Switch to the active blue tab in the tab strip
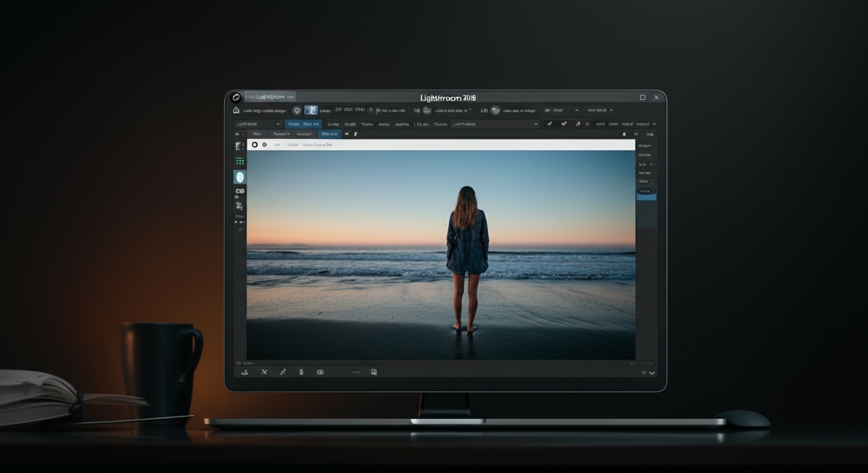Viewport: 868px width, 473px height. point(329,134)
